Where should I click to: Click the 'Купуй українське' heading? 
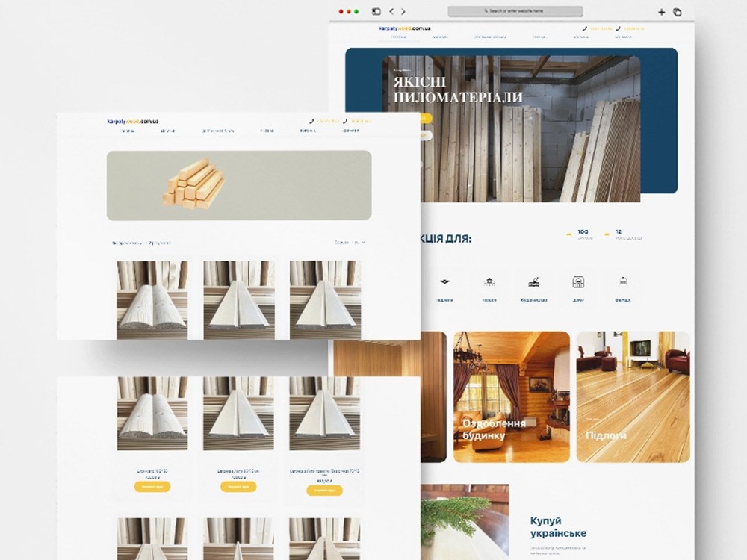[x=558, y=526]
